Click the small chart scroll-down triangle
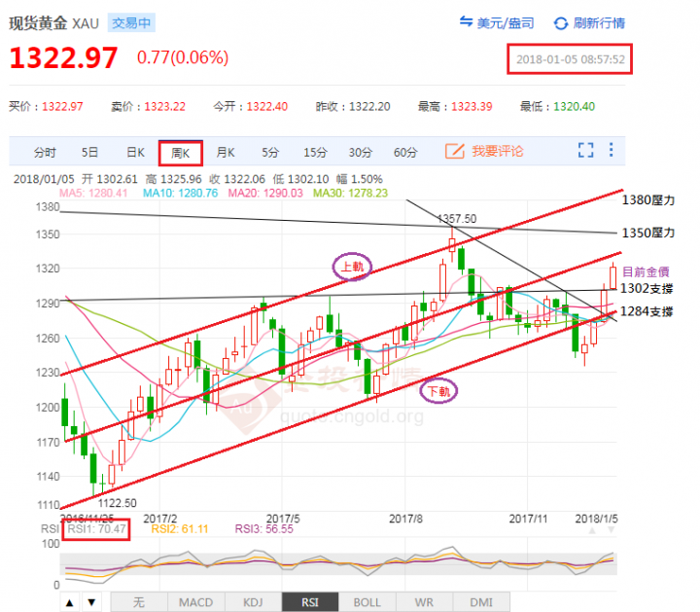This screenshot has height=612, width=700. 612,530
